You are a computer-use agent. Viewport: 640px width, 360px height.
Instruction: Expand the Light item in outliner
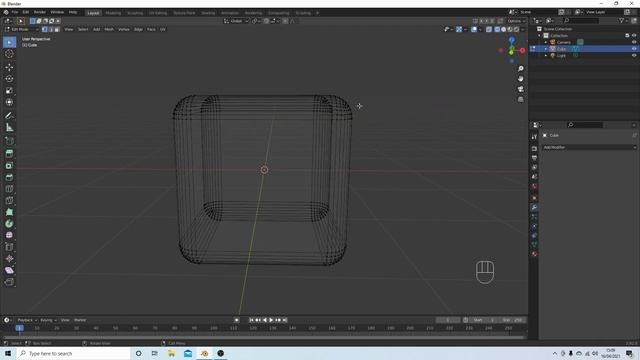[x=546, y=55]
